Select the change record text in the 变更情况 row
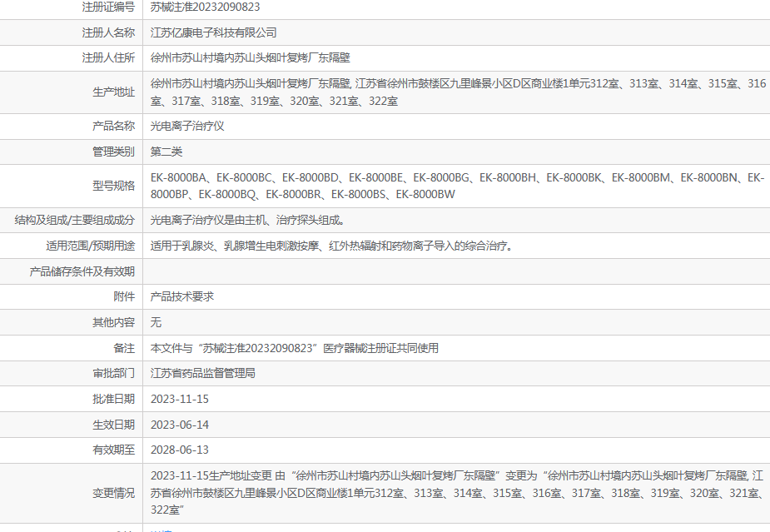 click(457, 493)
